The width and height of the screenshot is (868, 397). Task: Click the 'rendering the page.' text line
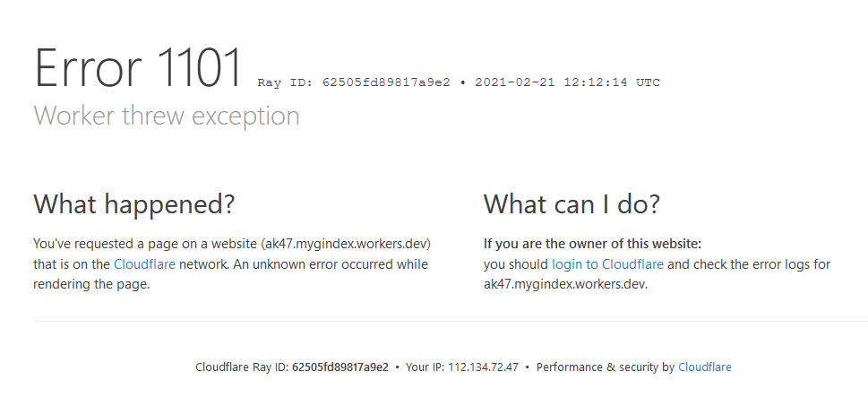pos(91,285)
